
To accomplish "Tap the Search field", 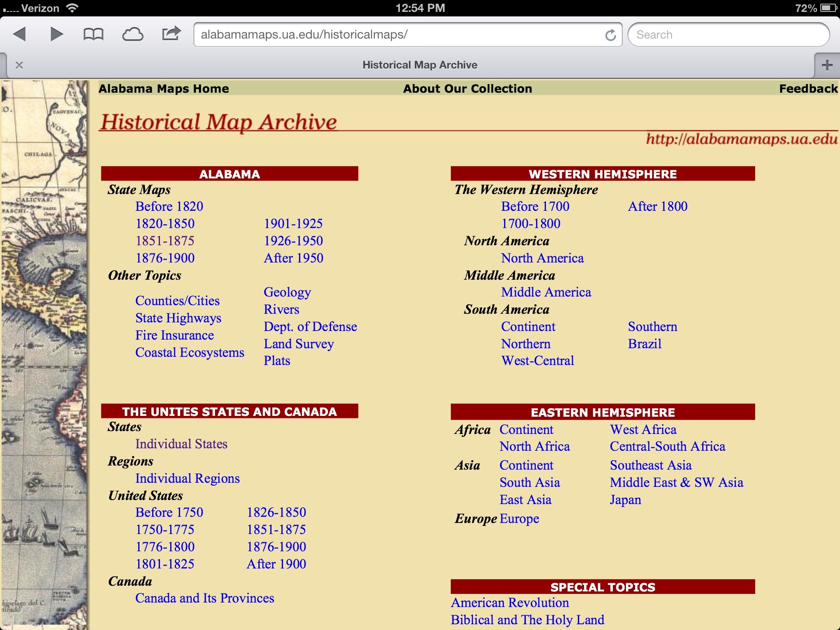I will point(728,34).
